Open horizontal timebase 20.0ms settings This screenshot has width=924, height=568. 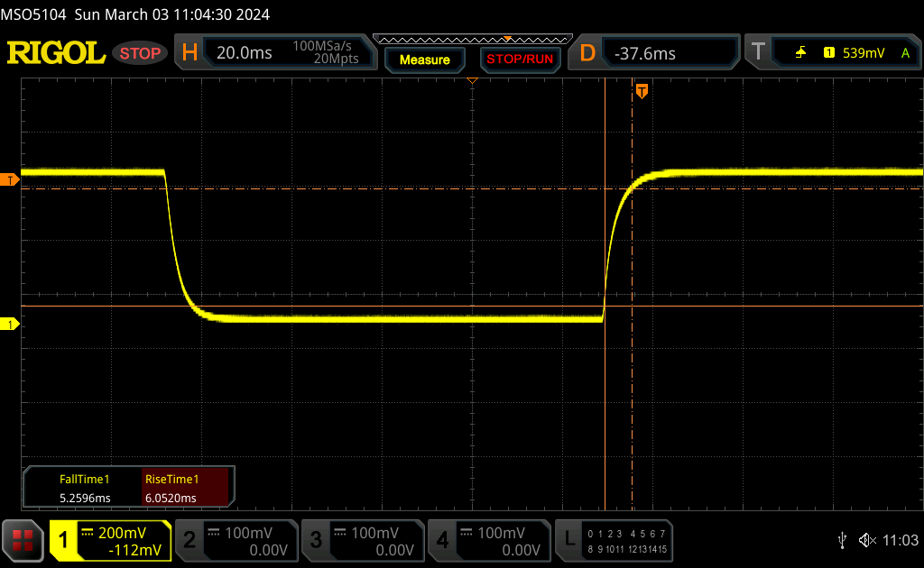(x=275, y=53)
